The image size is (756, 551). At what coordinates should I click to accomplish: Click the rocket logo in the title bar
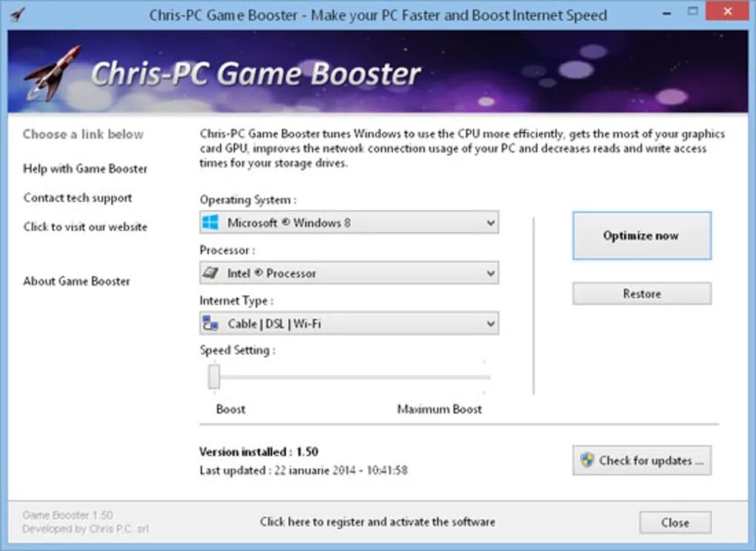pos(17,11)
